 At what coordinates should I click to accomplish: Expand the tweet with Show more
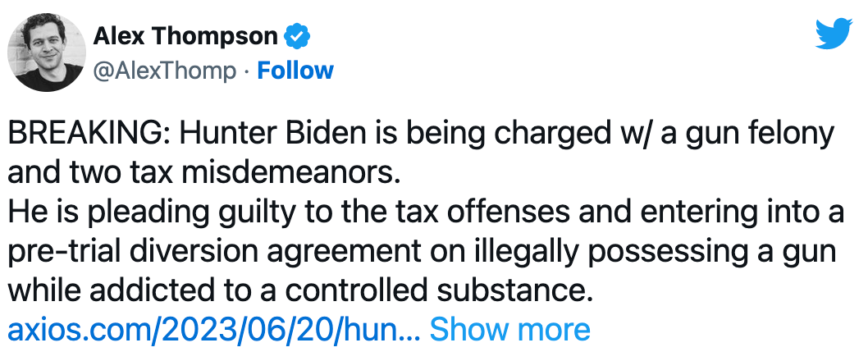tap(509, 329)
